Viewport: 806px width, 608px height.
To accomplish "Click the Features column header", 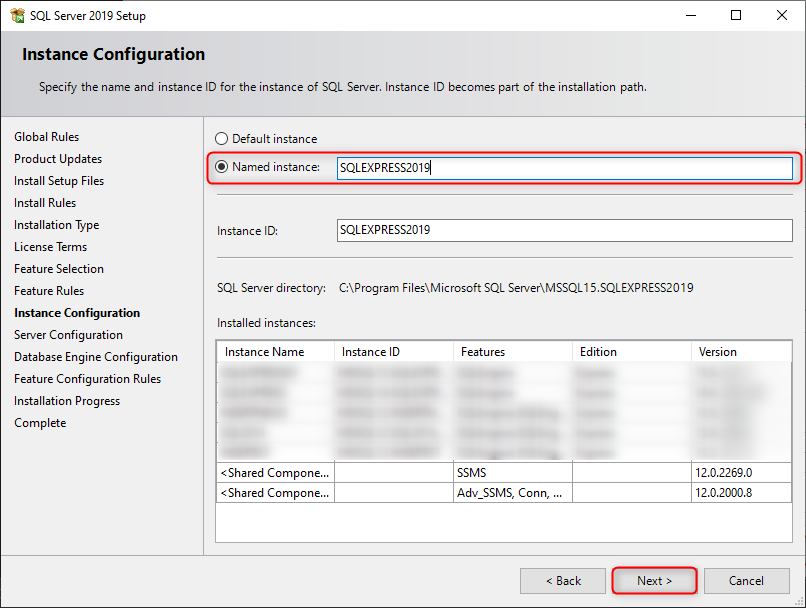I will [x=513, y=352].
